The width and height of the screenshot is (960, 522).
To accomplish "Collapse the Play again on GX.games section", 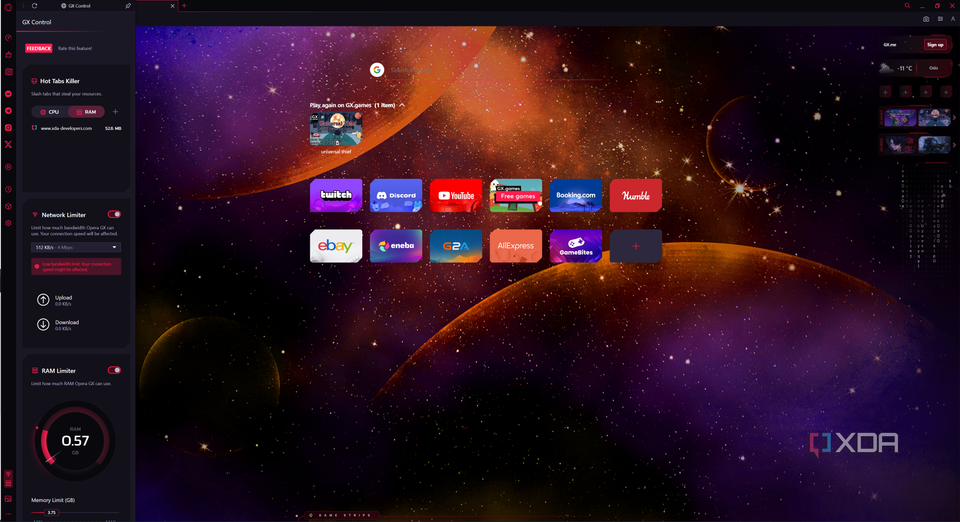I will (x=402, y=105).
